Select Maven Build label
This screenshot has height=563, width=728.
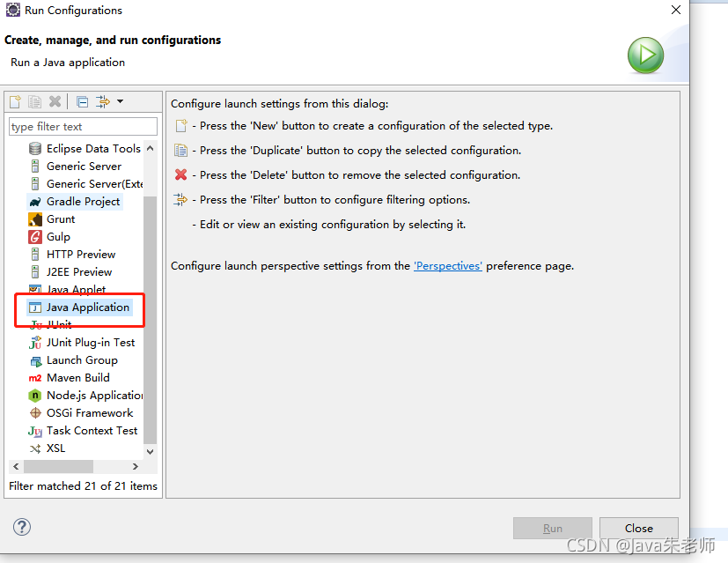coord(78,378)
